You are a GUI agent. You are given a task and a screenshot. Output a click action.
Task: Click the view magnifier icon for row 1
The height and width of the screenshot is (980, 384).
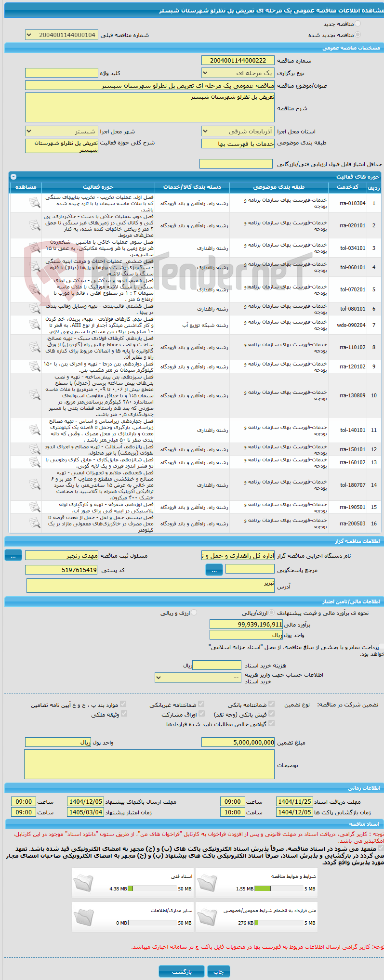[35, 203]
